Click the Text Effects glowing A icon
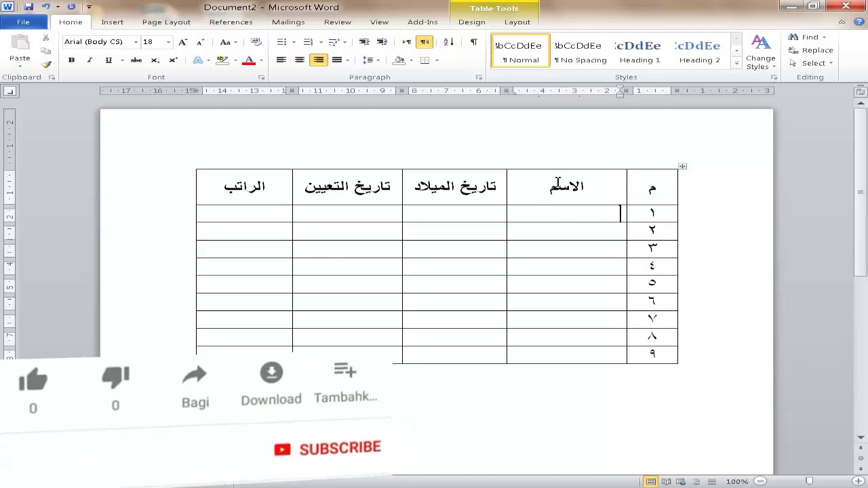The height and width of the screenshot is (488, 868). coord(197,60)
